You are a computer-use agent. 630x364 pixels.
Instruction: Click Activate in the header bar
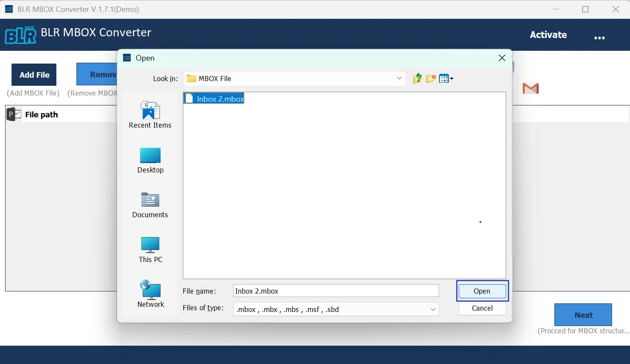tap(548, 35)
